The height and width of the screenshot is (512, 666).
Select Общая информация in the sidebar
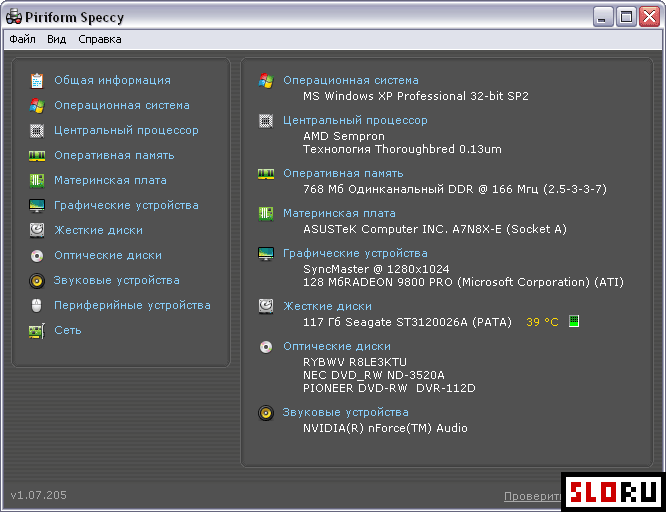click(x=113, y=80)
